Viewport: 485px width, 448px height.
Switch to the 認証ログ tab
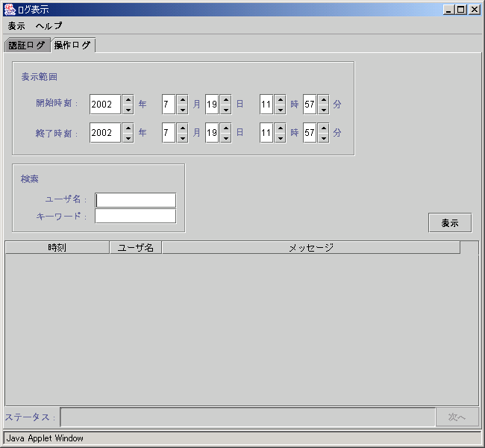coord(26,45)
